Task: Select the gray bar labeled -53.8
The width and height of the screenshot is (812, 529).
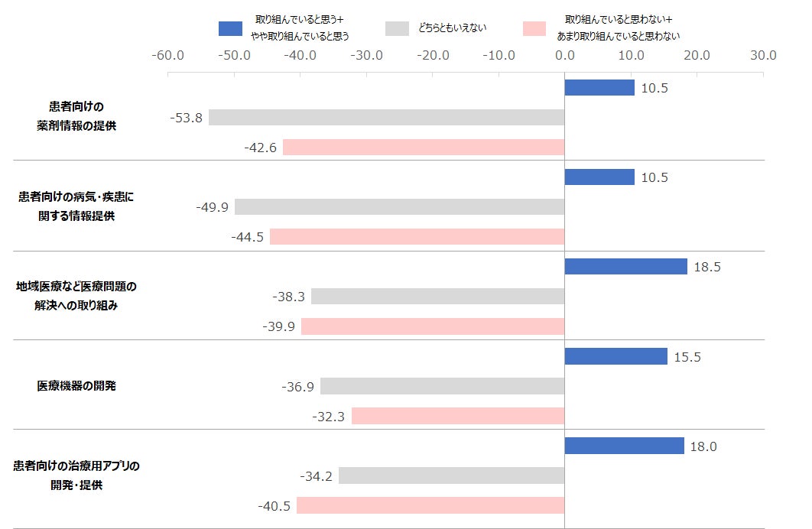Action: point(386,118)
